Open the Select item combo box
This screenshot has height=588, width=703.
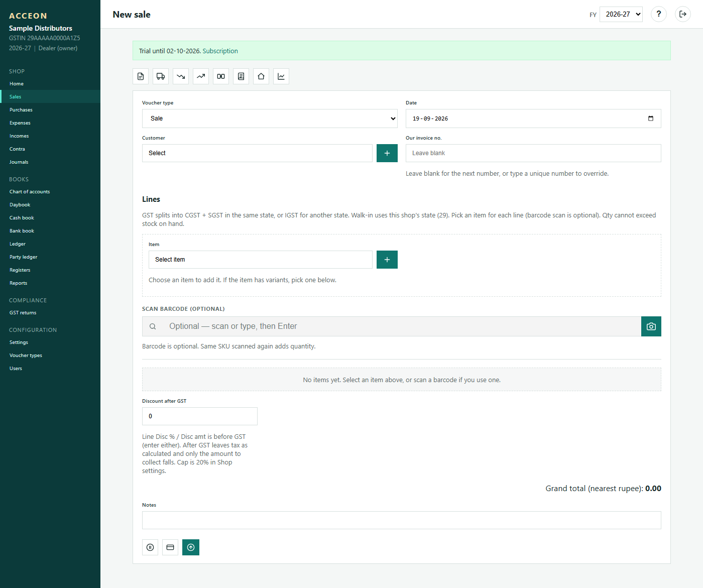click(261, 260)
